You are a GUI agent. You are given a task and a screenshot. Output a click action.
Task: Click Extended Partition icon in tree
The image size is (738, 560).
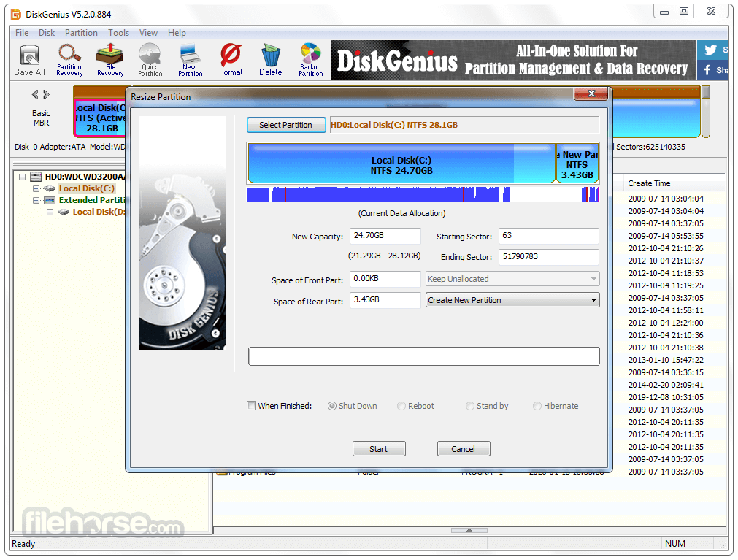coord(50,201)
